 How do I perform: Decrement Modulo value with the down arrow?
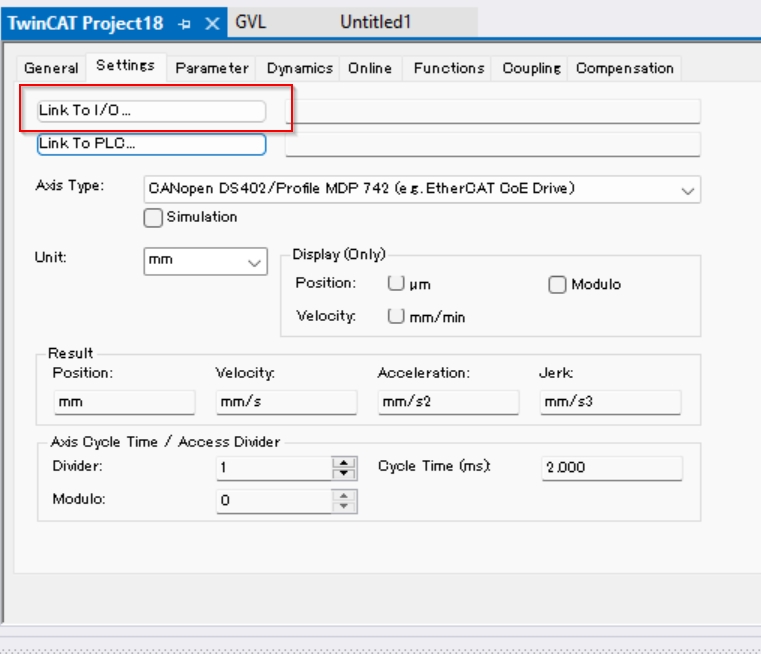coord(344,507)
